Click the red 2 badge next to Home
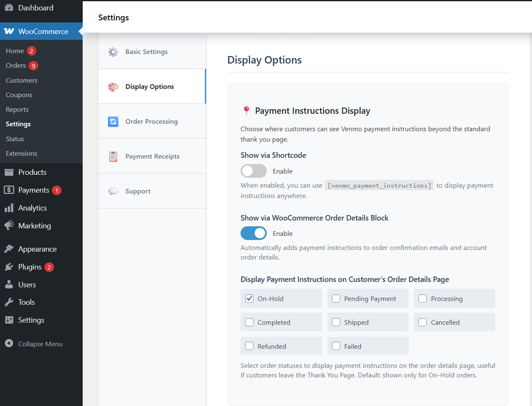Viewport: 532px width, 406px height. [31, 51]
